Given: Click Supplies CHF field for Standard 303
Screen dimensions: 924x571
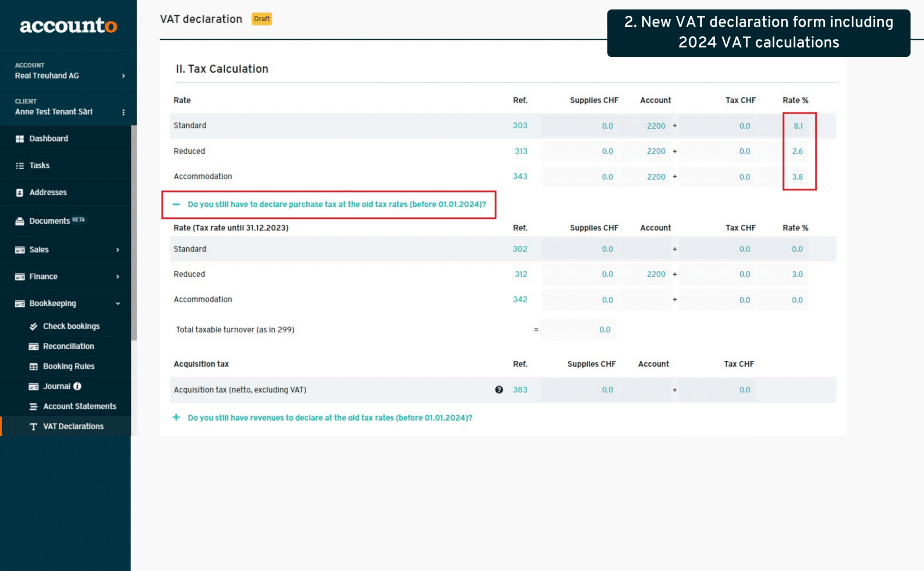Looking at the screenshot, I should pyautogui.click(x=579, y=126).
